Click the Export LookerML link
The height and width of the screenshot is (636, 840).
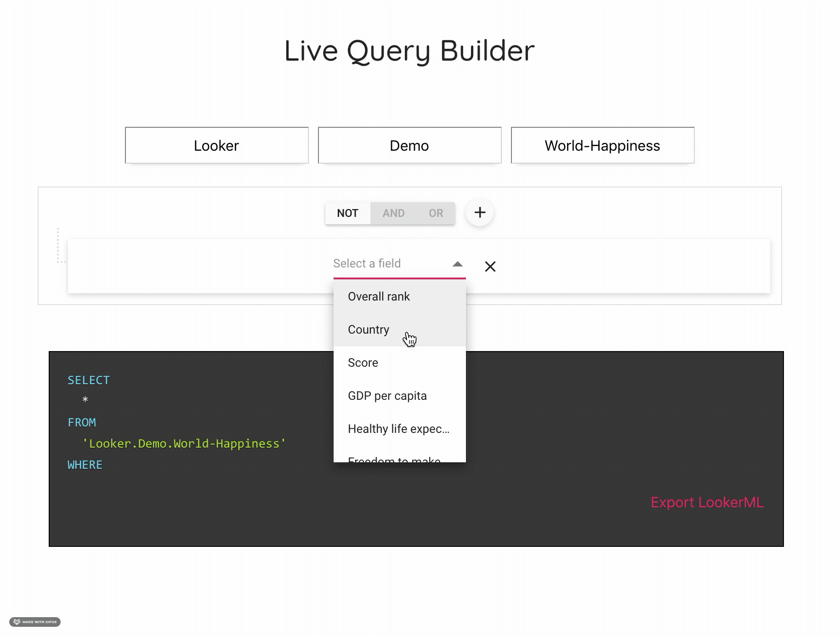click(x=707, y=502)
